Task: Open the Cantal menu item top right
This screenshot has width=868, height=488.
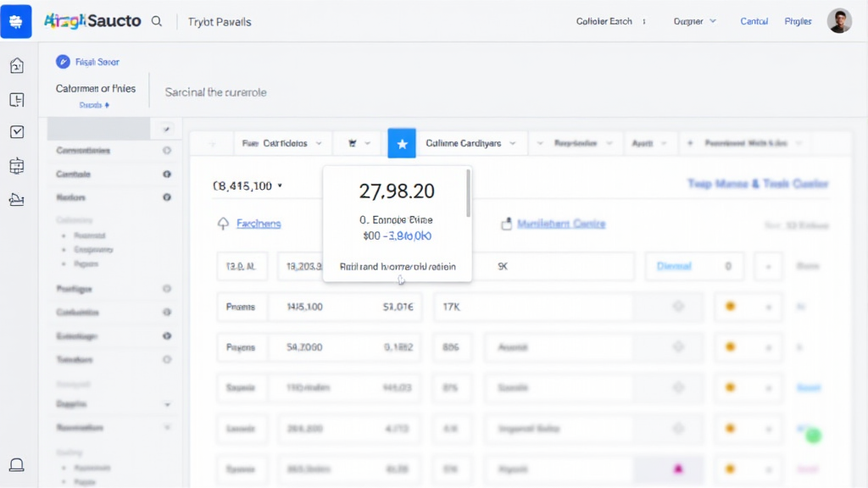Action: (754, 20)
